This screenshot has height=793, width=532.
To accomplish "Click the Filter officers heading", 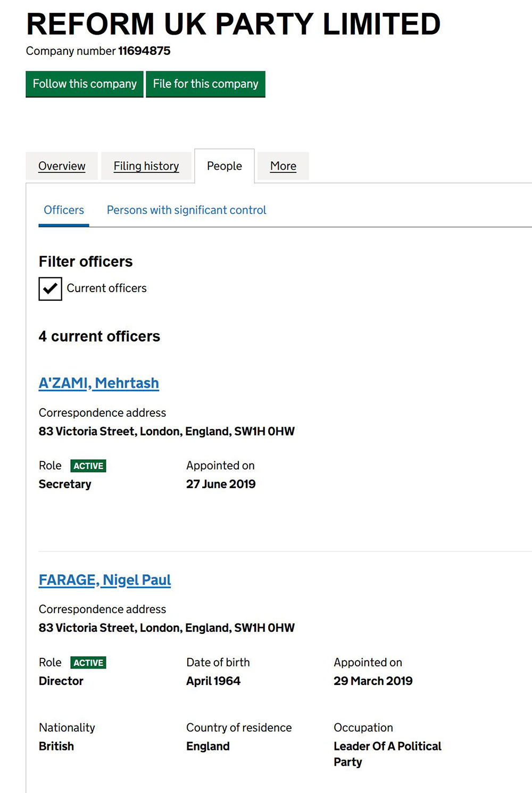I will point(86,262).
